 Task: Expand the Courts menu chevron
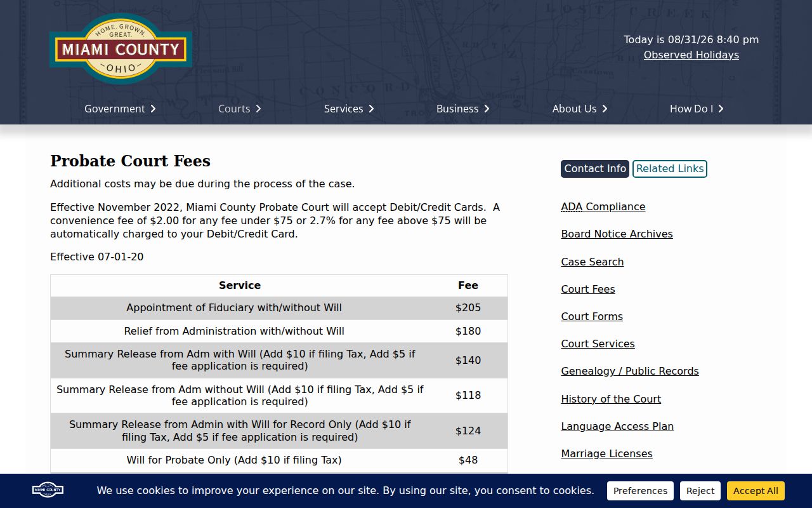coord(258,109)
